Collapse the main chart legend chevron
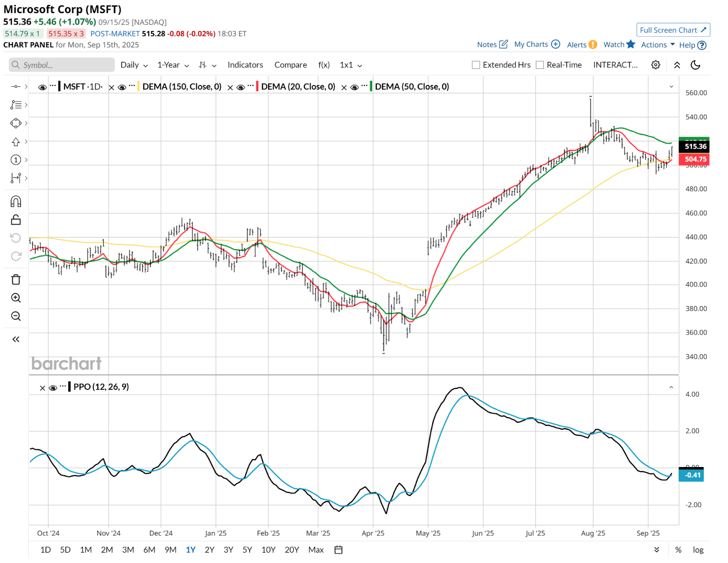Screen dimensions: 728x563 click(671, 86)
